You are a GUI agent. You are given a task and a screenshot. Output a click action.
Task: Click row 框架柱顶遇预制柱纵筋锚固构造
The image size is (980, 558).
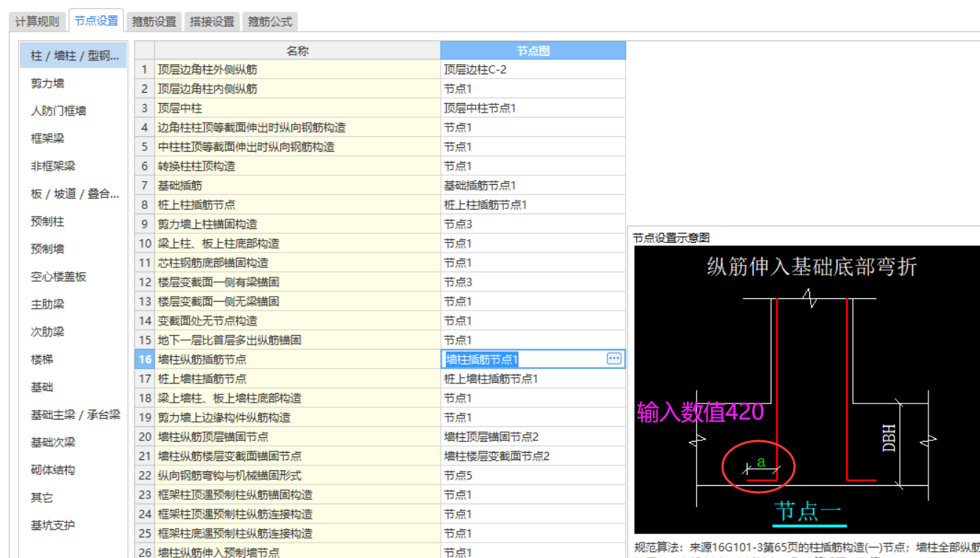(297, 495)
